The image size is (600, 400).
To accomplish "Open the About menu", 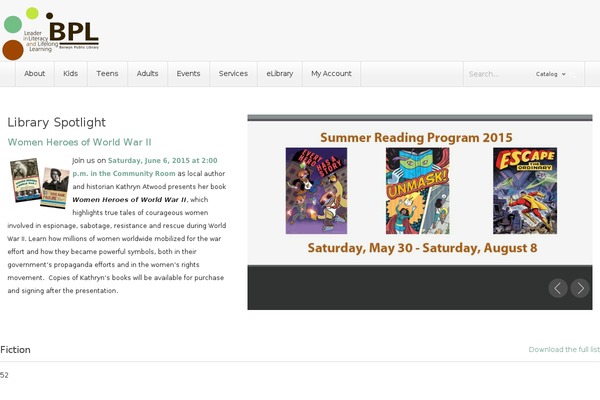I will tap(34, 73).
